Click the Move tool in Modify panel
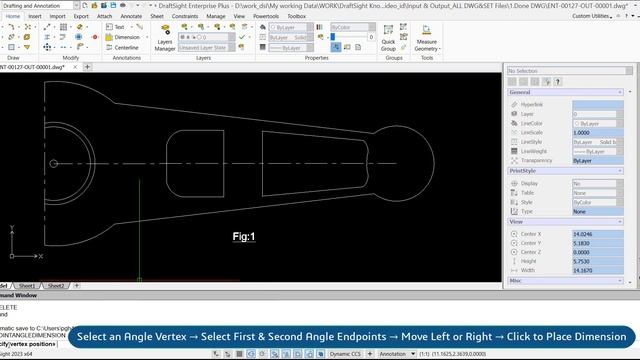640x360 pixels. tap(47, 47)
